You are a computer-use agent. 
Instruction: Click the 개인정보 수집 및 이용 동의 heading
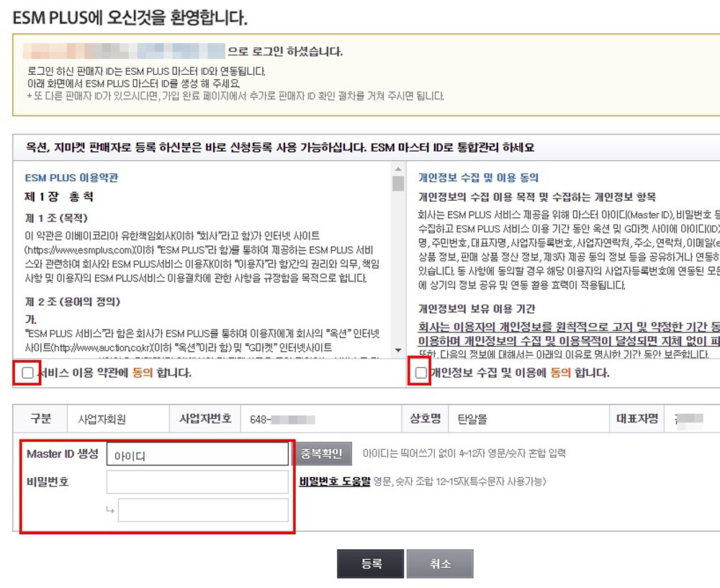click(478, 178)
